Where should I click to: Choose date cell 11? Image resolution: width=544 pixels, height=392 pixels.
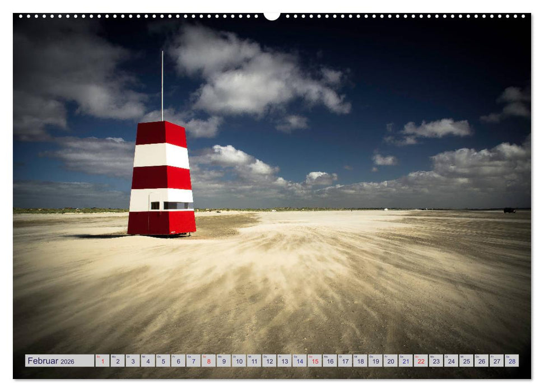[x=254, y=361]
